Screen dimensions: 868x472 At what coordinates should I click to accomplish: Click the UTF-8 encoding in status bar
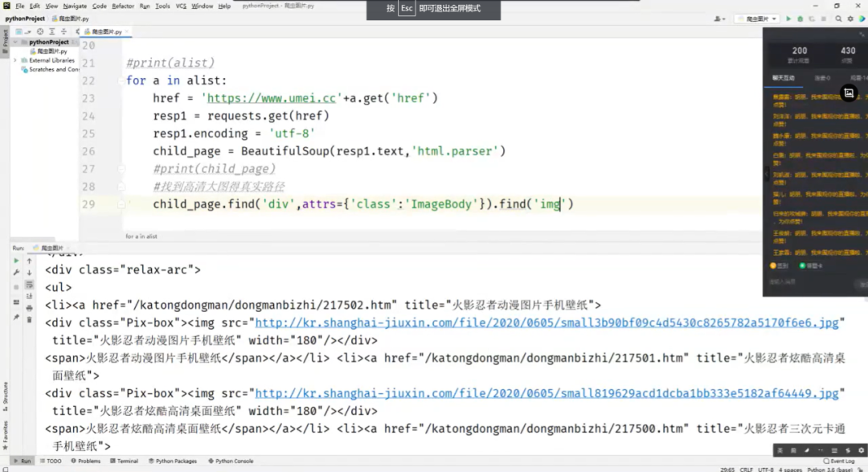click(x=766, y=470)
